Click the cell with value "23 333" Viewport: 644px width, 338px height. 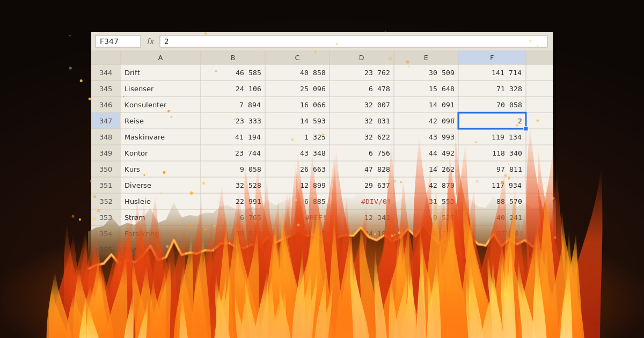click(233, 121)
